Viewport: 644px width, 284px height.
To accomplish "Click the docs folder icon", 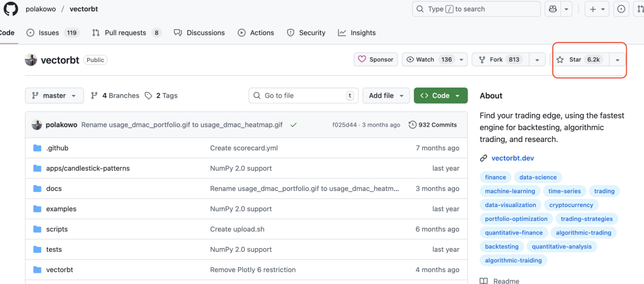I will coord(38,189).
